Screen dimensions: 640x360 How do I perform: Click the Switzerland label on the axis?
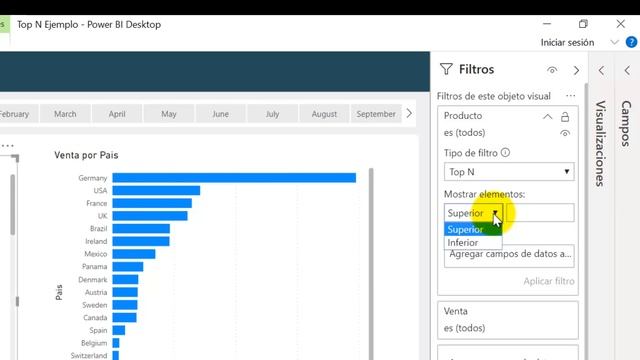click(89, 356)
